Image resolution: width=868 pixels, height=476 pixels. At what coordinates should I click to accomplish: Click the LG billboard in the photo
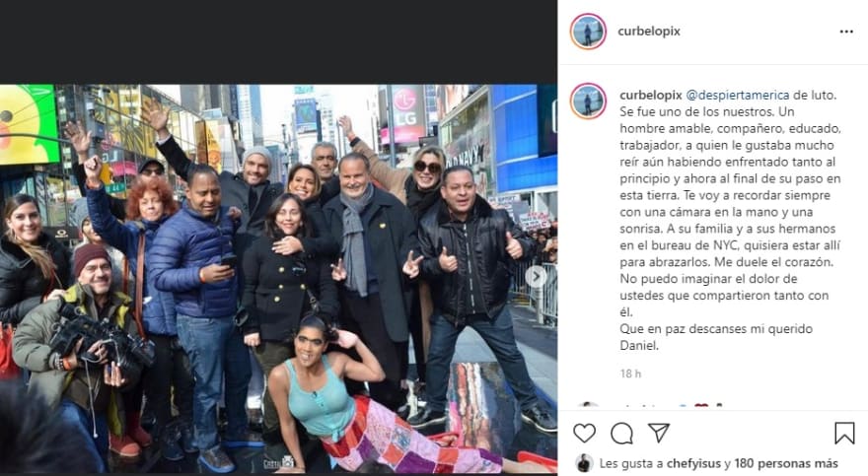tap(406, 115)
